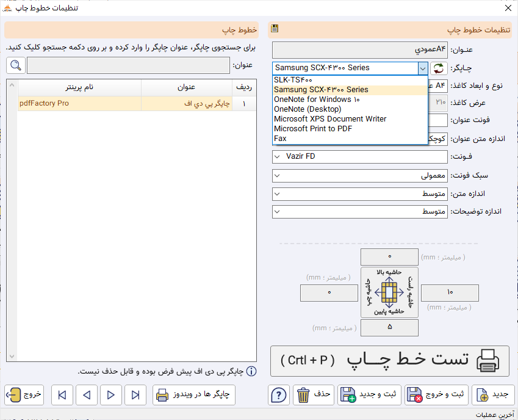Select the pdfFactory Pro row
Viewport: 518px width, 420px height.
click(x=137, y=103)
